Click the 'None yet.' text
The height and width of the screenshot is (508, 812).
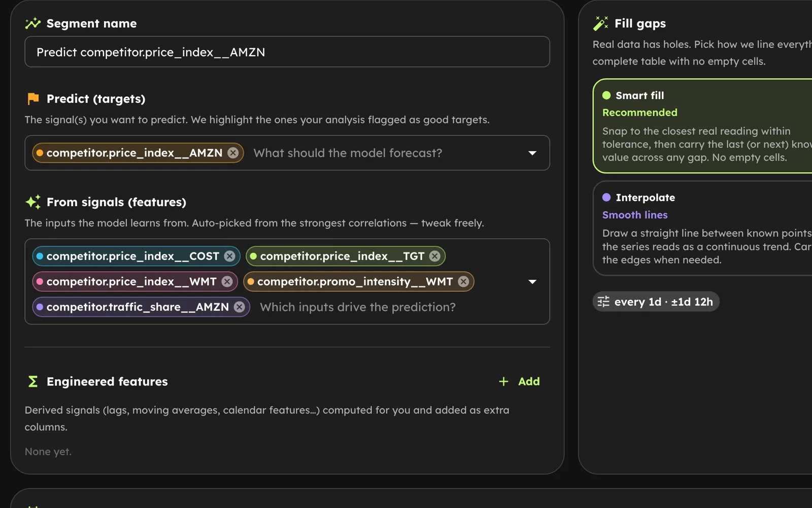pos(48,452)
